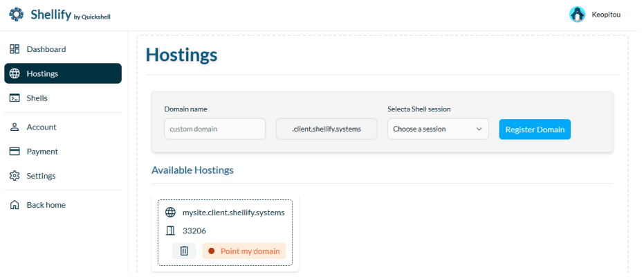Click the red status dot on Point my domain
The image size is (644, 279).
point(212,251)
